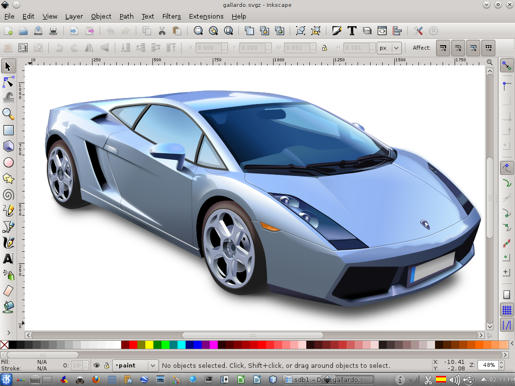This screenshot has height=386, width=515.
Task: Click the Print icon in toolbar
Action: 53,31
